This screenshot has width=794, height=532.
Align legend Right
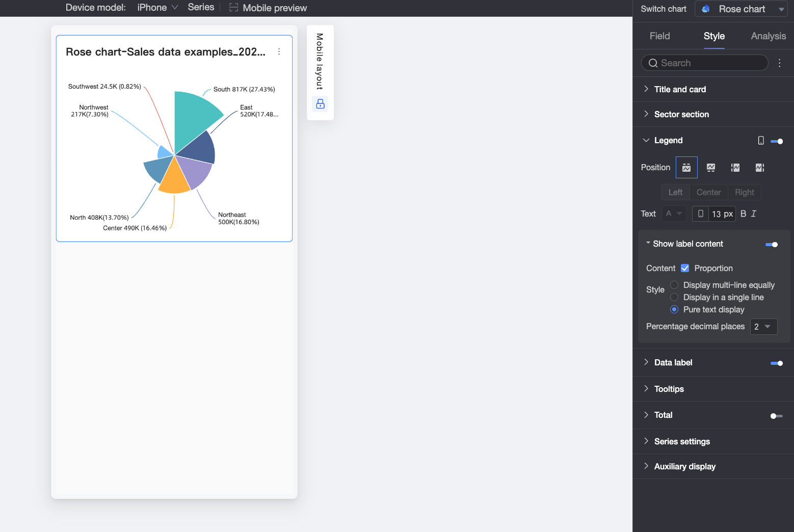(x=744, y=192)
